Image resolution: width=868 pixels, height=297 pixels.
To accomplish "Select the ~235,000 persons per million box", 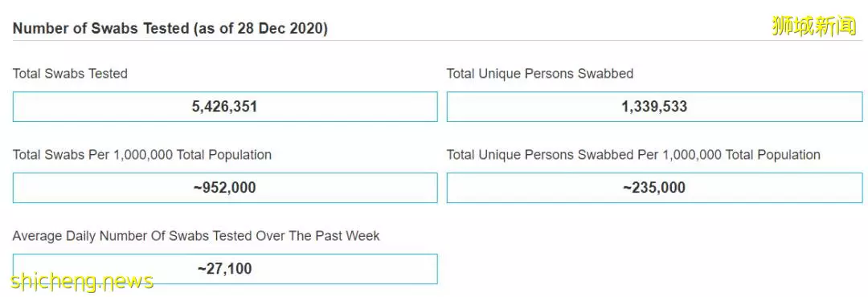I will [654, 188].
